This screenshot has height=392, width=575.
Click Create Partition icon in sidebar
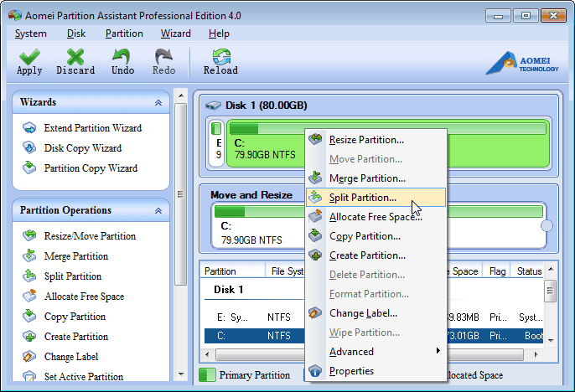click(x=29, y=337)
